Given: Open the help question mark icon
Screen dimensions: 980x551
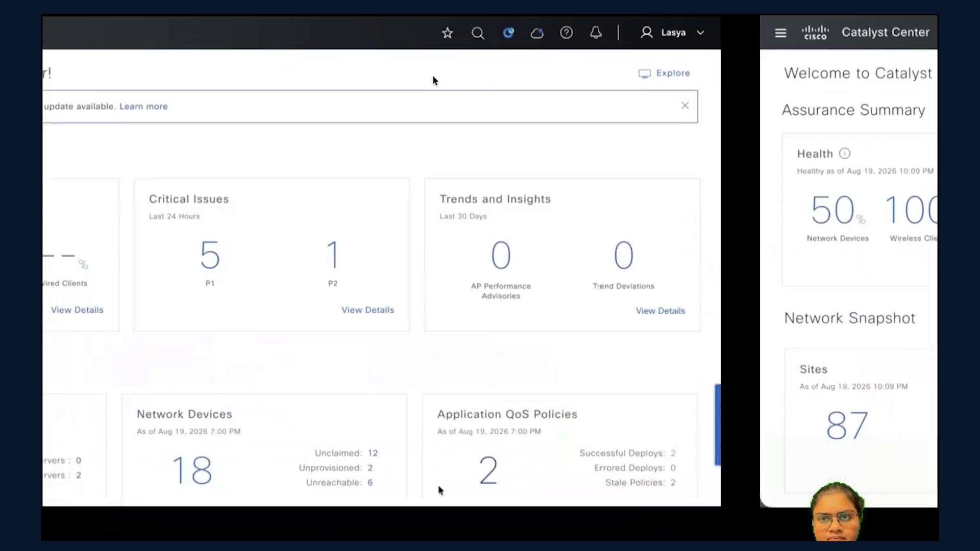Looking at the screenshot, I should tap(566, 33).
